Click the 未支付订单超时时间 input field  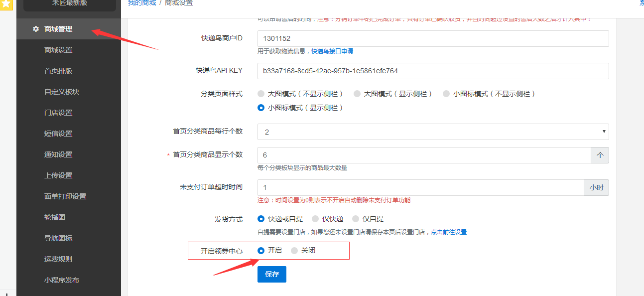(420, 187)
